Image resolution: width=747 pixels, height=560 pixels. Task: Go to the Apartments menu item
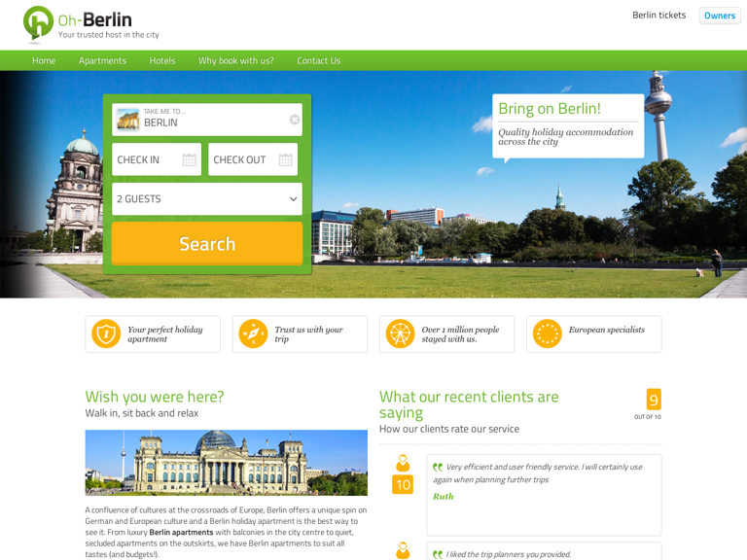pyautogui.click(x=102, y=60)
